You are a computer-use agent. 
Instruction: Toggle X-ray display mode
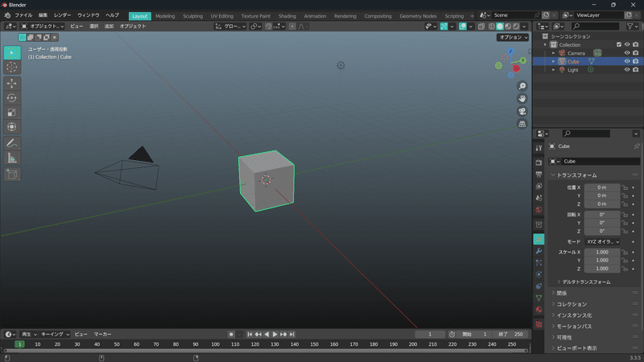(481, 27)
